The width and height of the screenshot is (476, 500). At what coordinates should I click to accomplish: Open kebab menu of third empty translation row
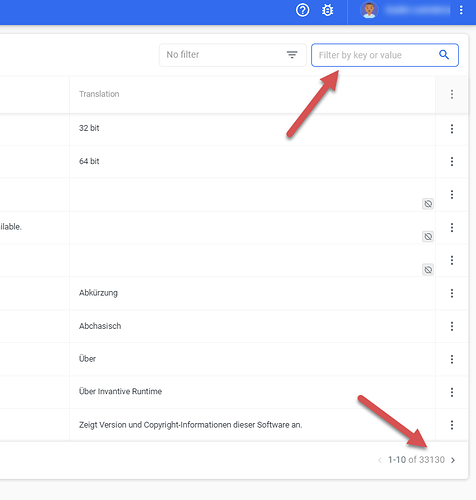(x=452, y=260)
